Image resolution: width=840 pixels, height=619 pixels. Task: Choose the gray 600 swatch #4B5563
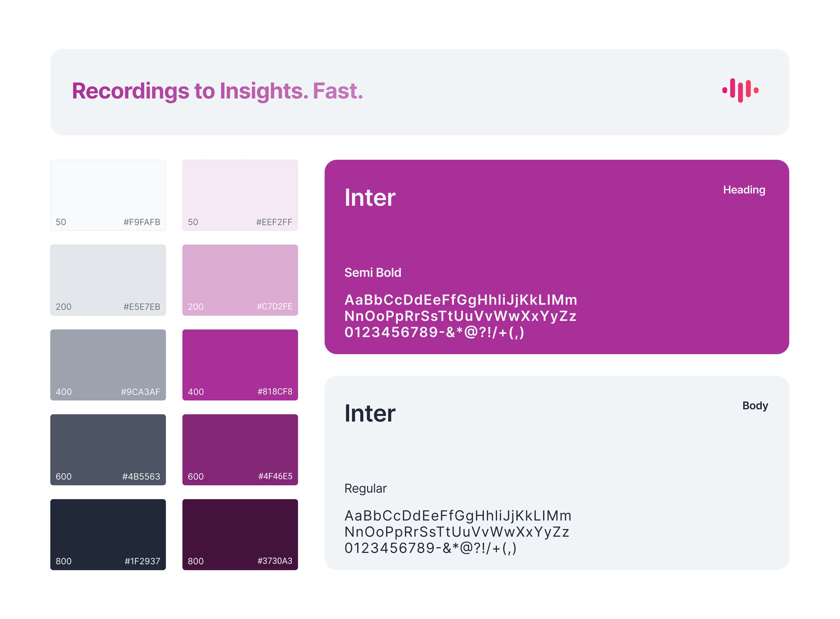coord(108,450)
